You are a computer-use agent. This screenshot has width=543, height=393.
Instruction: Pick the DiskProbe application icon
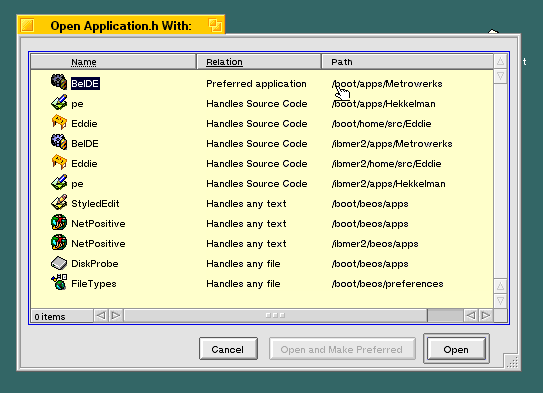pyautogui.click(x=59, y=263)
